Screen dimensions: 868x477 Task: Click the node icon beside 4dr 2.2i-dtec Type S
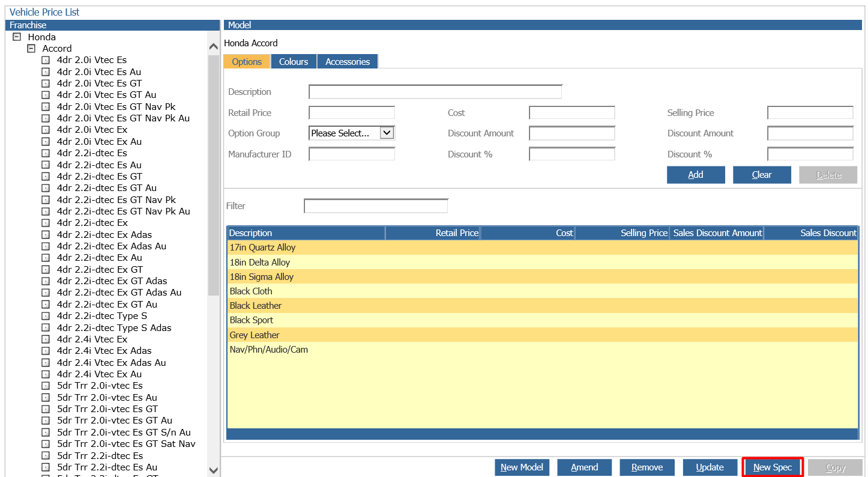[46, 316]
